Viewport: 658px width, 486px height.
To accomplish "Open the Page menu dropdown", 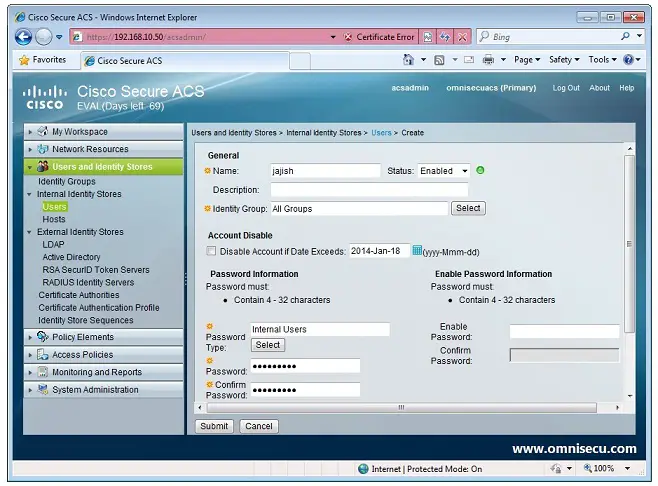I will (x=527, y=60).
